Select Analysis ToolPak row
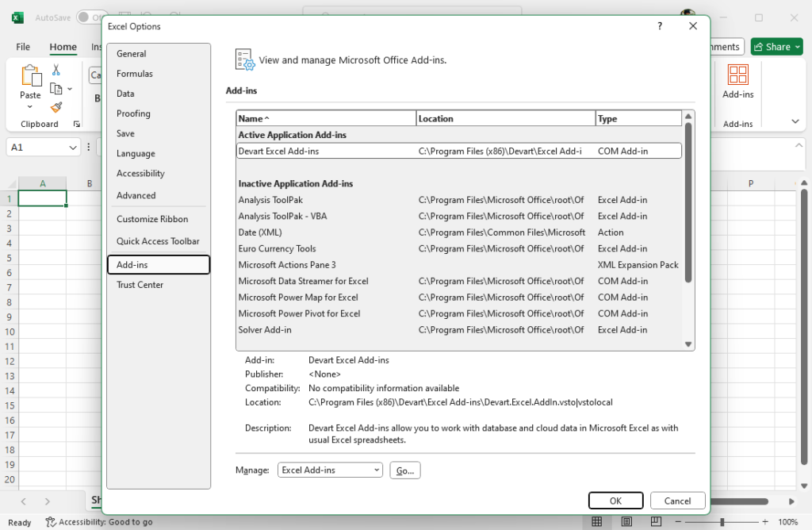812x530 pixels. [x=459, y=199]
